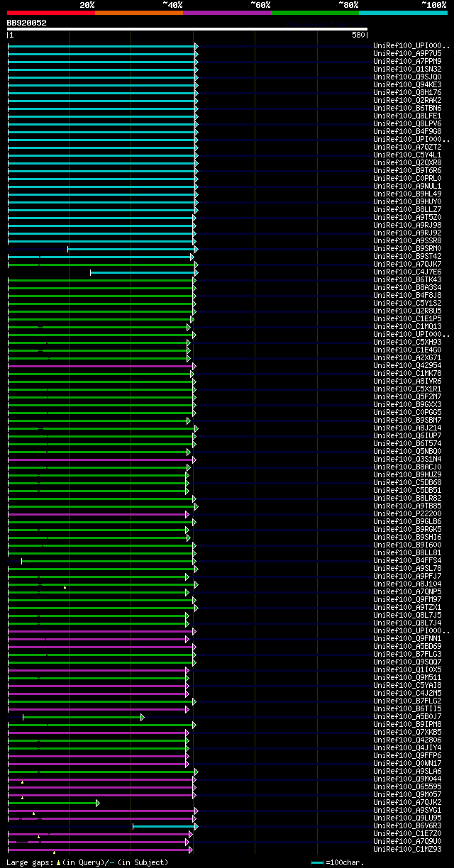454x868 pixels.
Task: Select hit label UniRef100_B9T6R6
Action: coord(407,170)
